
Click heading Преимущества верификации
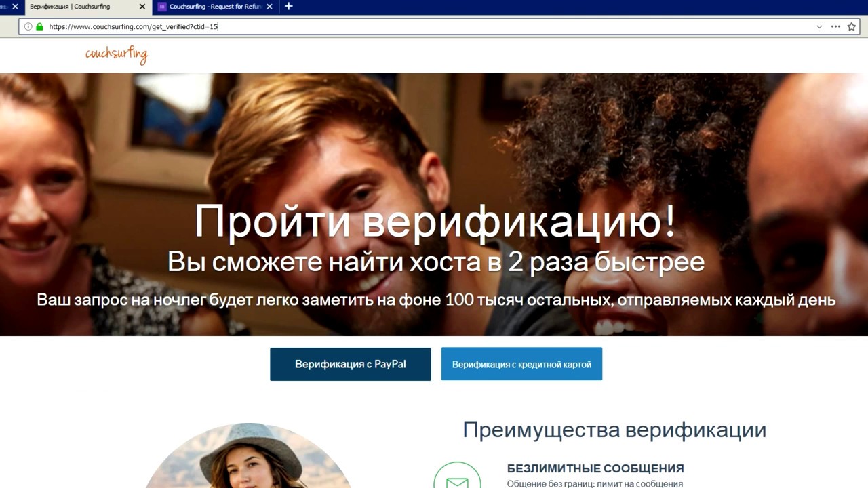(x=614, y=430)
